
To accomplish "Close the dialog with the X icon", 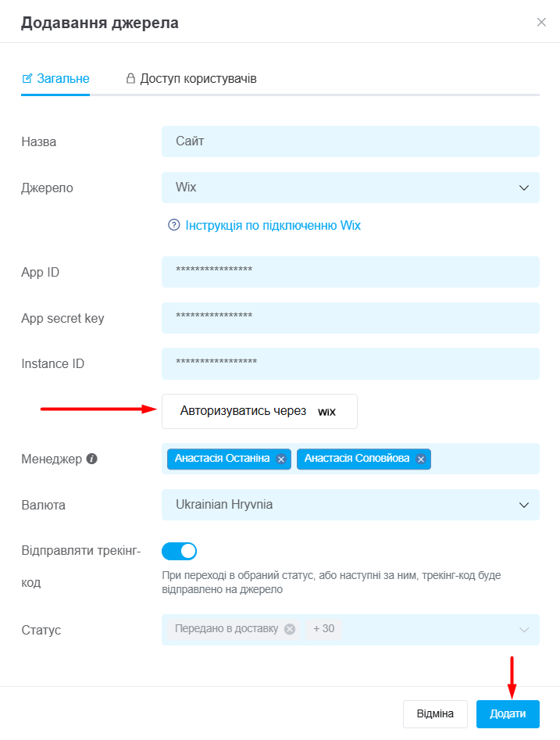I will (541, 22).
